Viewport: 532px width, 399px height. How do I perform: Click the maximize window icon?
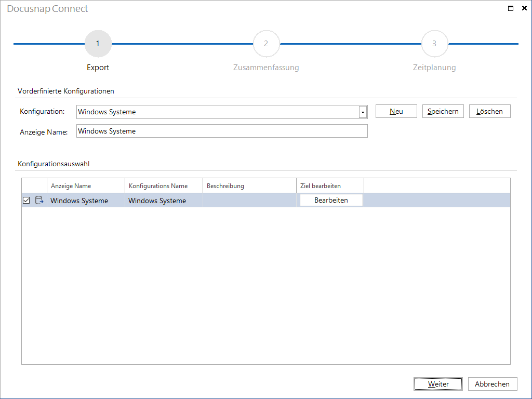pos(511,8)
